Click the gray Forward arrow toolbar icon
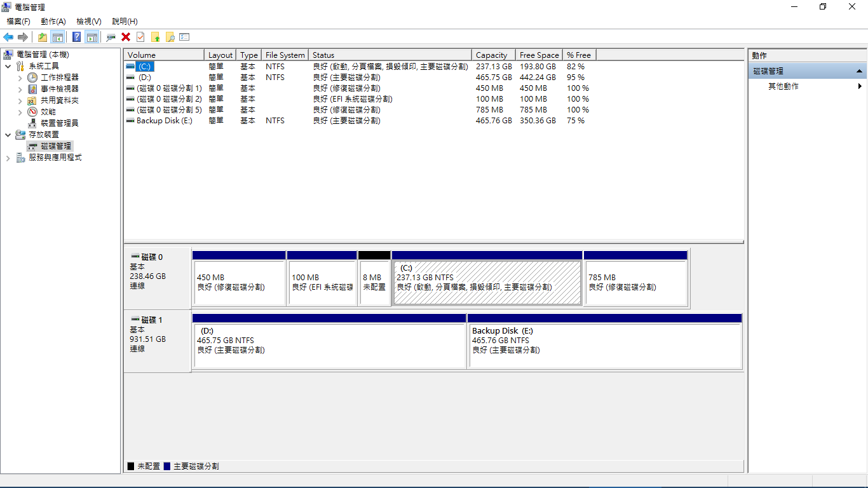 (x=23, y=37)
